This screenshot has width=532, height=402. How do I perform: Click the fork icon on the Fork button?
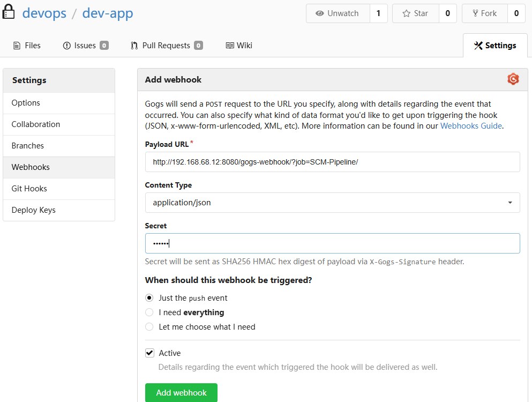(x=475, y=13)
